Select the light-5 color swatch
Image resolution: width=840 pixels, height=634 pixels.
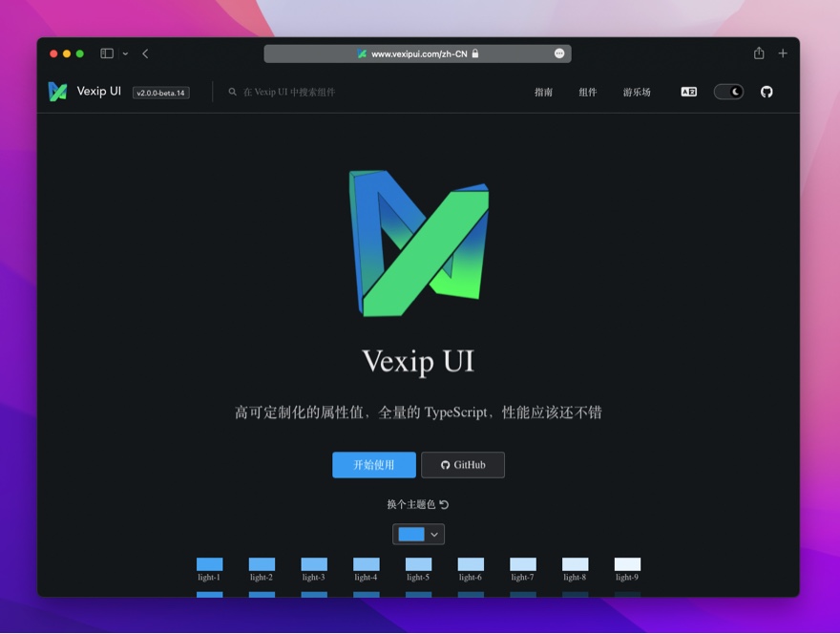click(418, 563)
